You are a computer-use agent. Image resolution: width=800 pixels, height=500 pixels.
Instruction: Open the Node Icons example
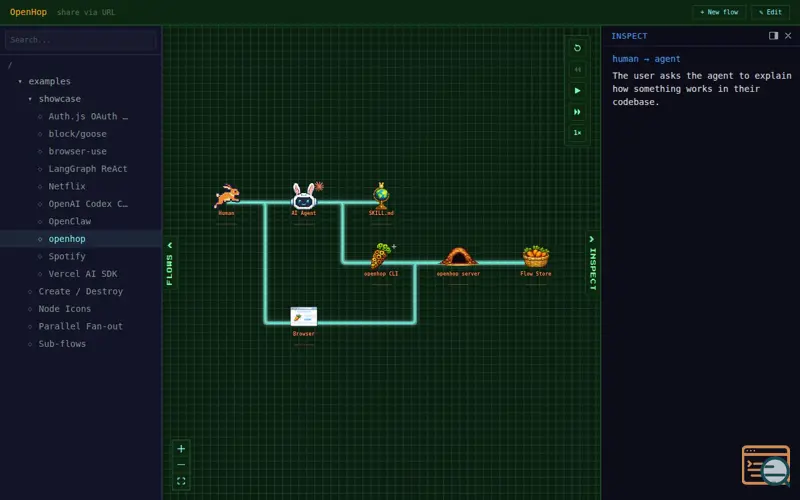pos(65,309)
